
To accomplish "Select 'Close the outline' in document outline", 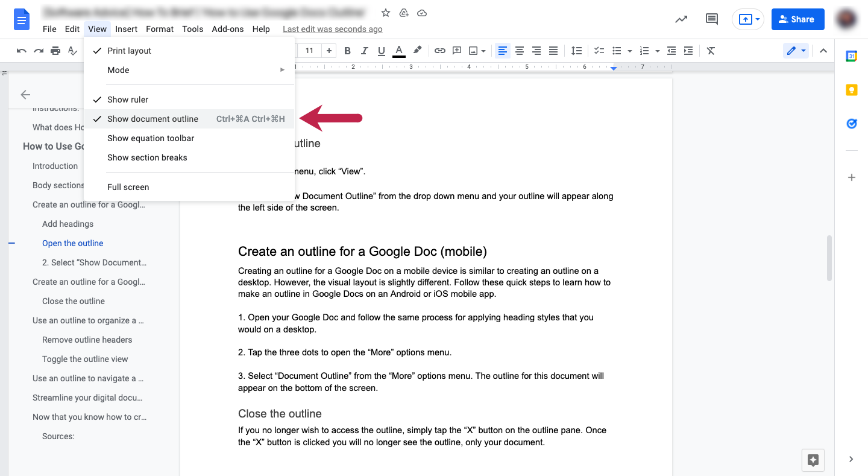I will coord(73,301).
